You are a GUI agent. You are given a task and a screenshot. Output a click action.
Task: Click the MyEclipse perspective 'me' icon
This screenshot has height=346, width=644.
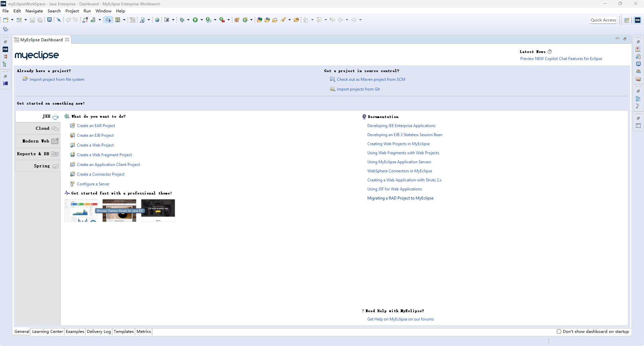point(638,20)
